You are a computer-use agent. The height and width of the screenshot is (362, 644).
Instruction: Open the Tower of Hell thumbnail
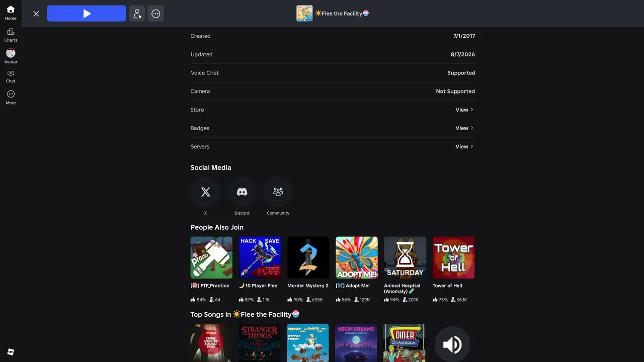tap(453, 257)
